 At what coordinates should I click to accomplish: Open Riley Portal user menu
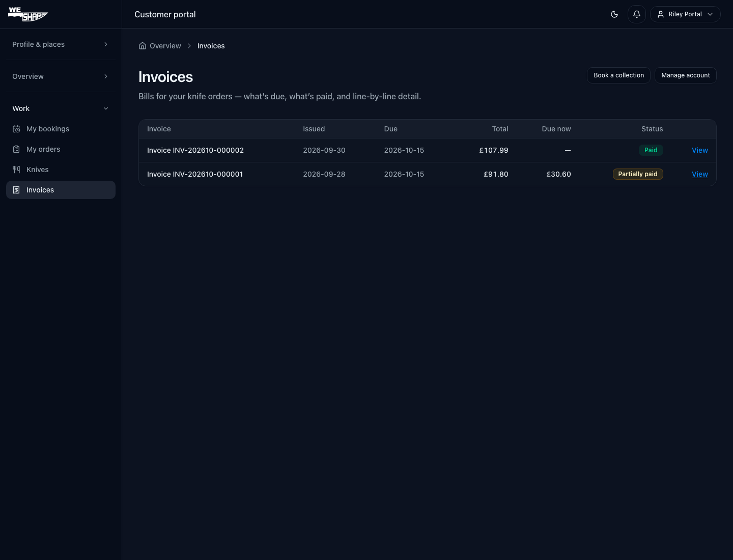click(x=685, y=14)
